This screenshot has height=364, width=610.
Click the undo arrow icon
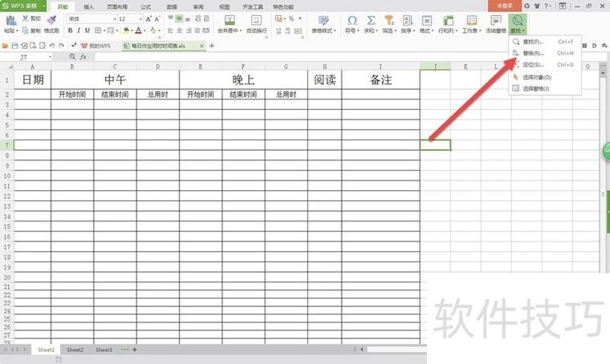point(52,46)
